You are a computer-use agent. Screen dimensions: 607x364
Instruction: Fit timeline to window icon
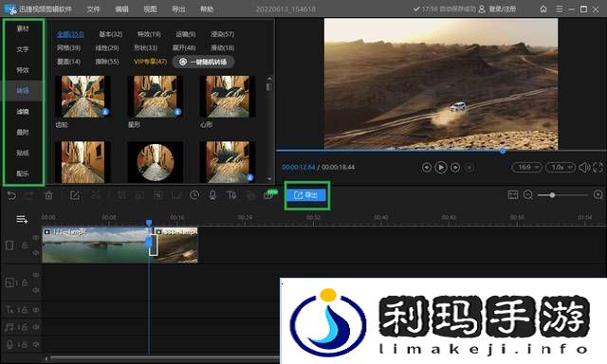tap(513, 195)
